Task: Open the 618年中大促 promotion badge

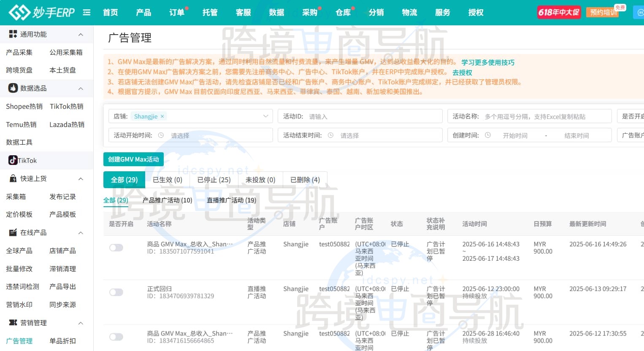Action: point(558,12)
